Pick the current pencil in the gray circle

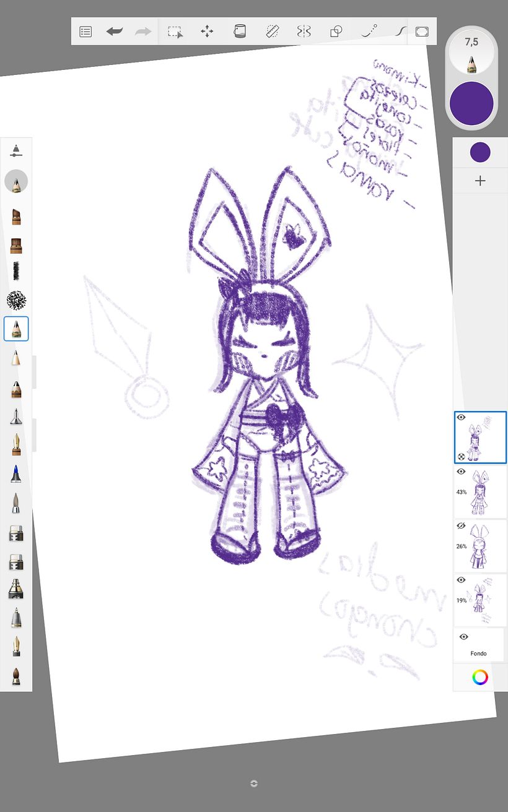(x=16, y=181)
